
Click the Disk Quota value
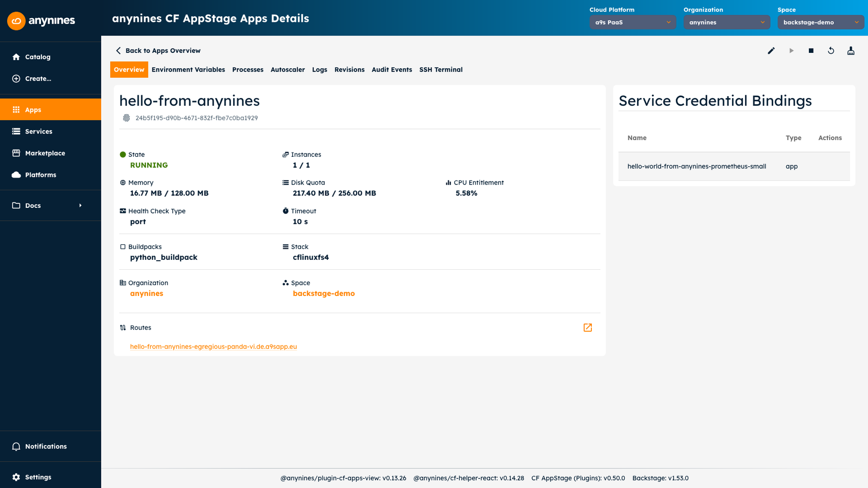tap(334, 193)
